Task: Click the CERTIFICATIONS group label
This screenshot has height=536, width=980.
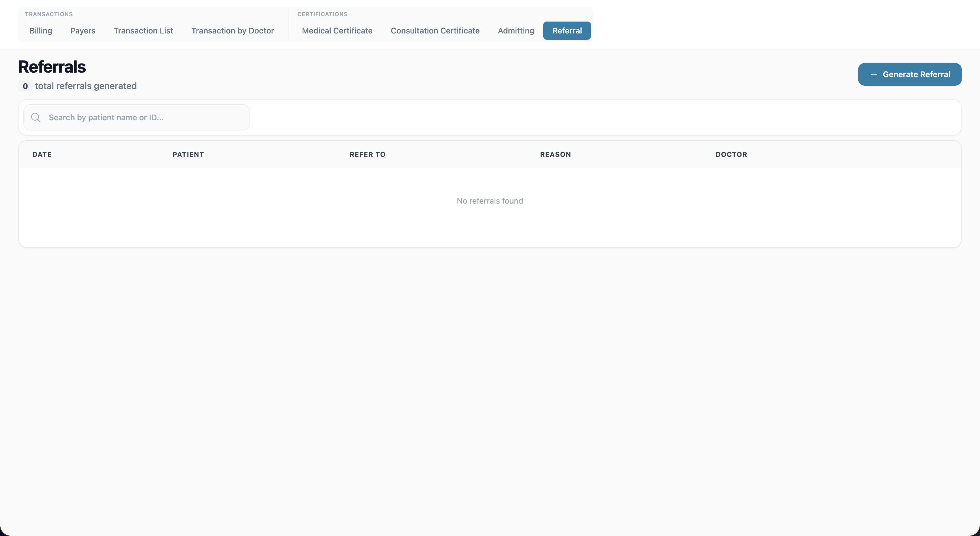Action: [x=322, y=14]
